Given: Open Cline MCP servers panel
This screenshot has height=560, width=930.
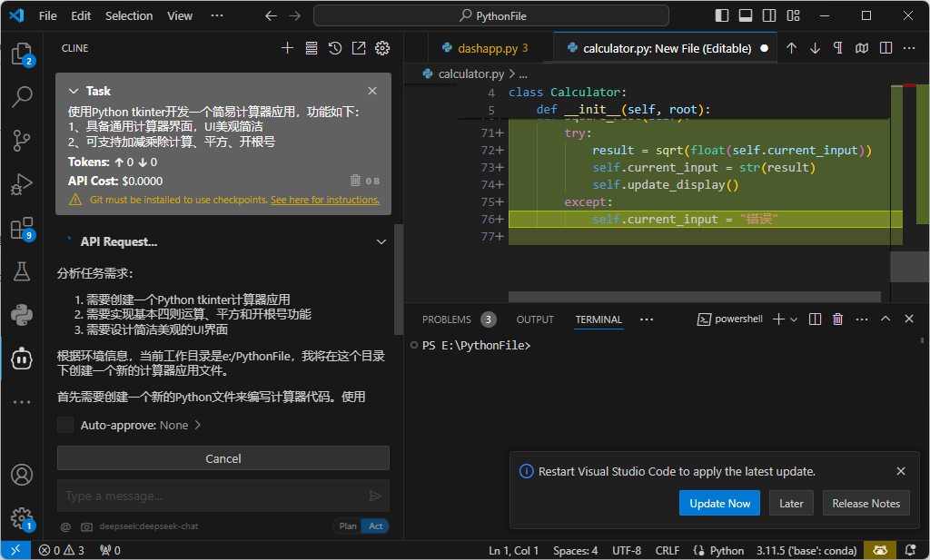Looking at the screenshot, I should [x=312, y=48].
